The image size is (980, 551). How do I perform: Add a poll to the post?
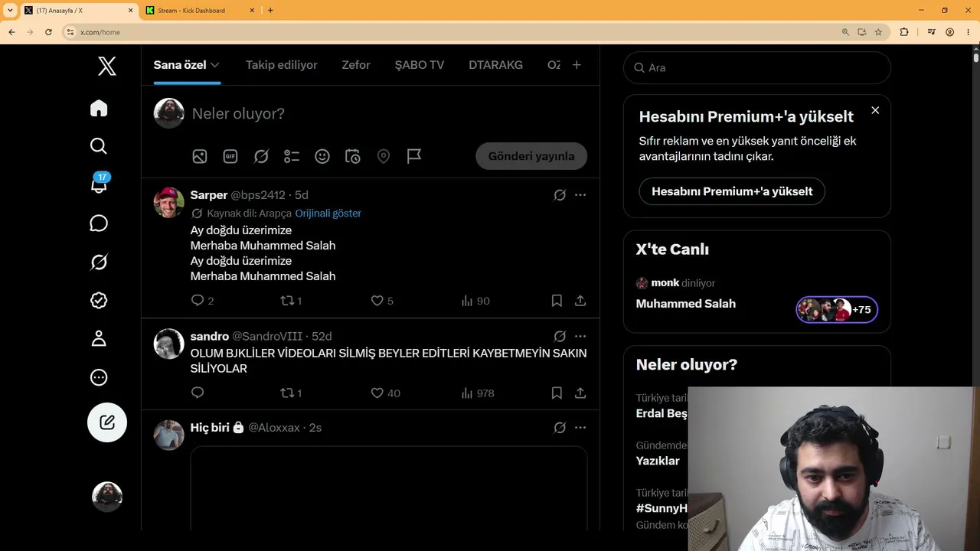click(292, 156)
